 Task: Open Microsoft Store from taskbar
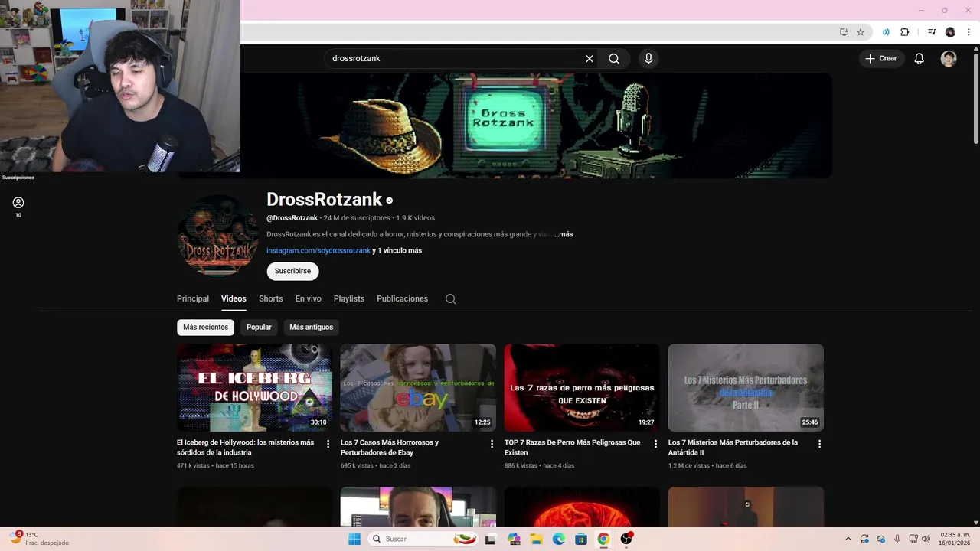pos(581,539)
